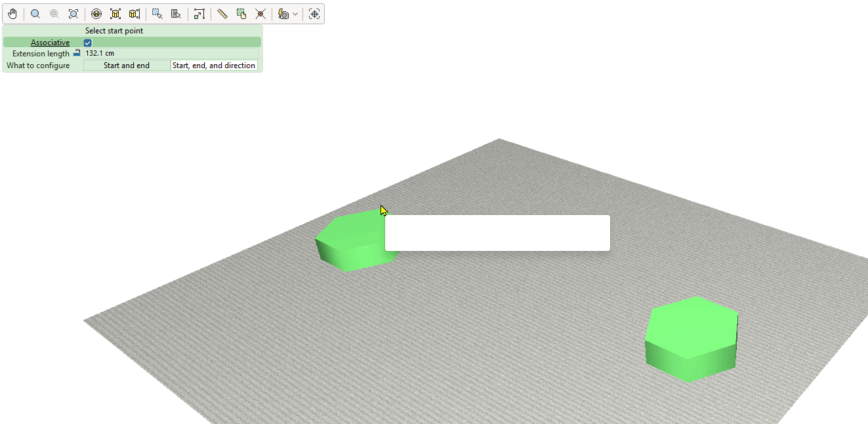
Task: Select the pan hand tool
Action: coord(12,14)
